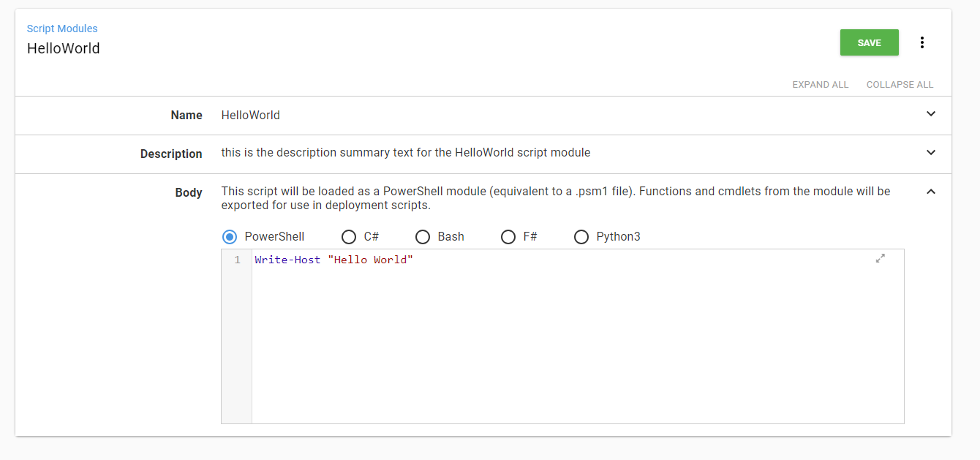
Task: Click the SAVE button
Action: point(869,42)
